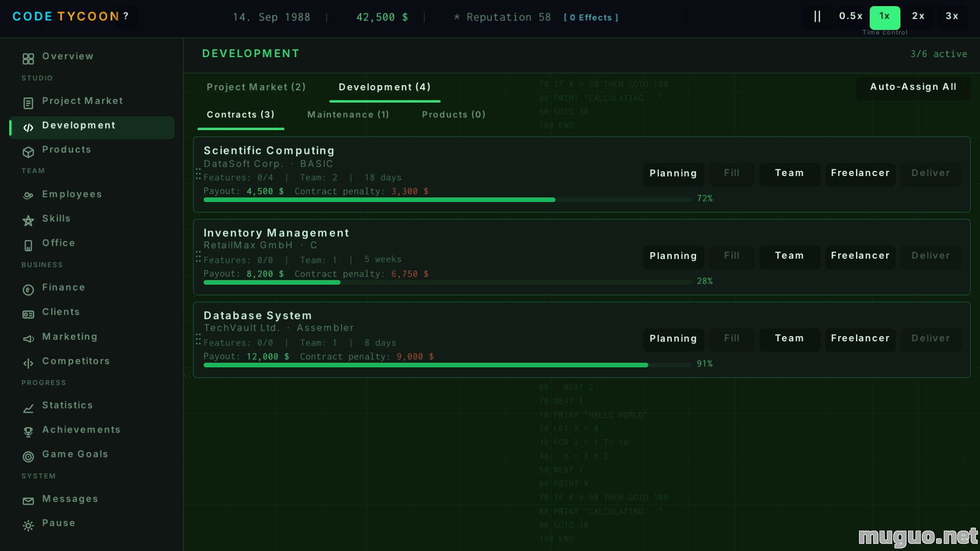The height and width of the screenshot is (551, 980).
Task: Click Scientific Computing progress bar
Action: point(448,199)
